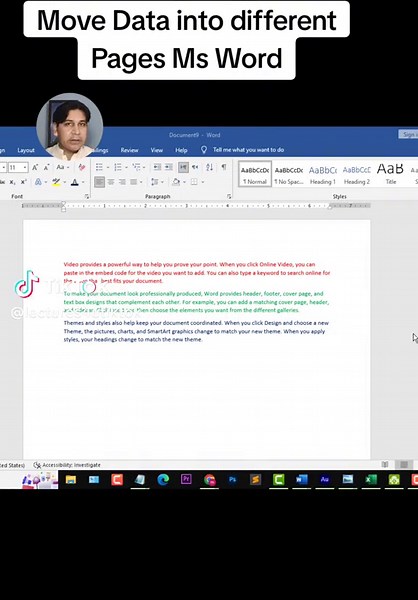This screenshot has width=418, height=600.
Task: Apply the Normal style
Action: pos(255,174)
